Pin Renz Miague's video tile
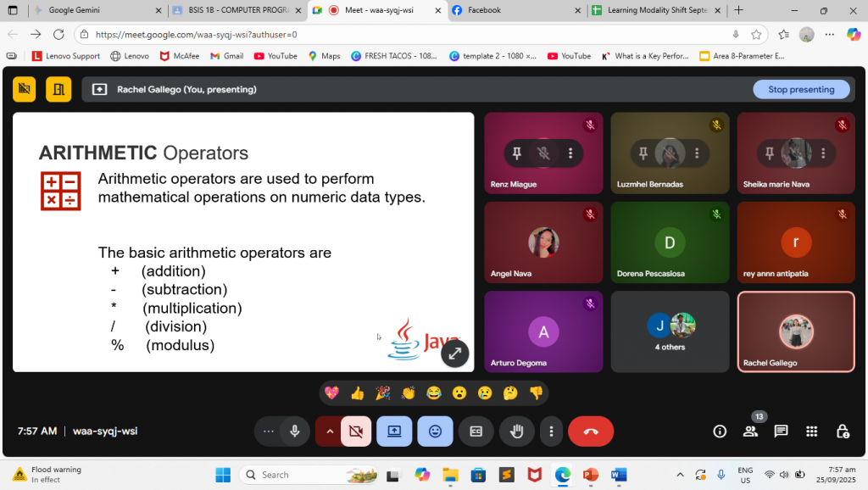The height and width of the screenshot is (490, 868). point(517,153)
